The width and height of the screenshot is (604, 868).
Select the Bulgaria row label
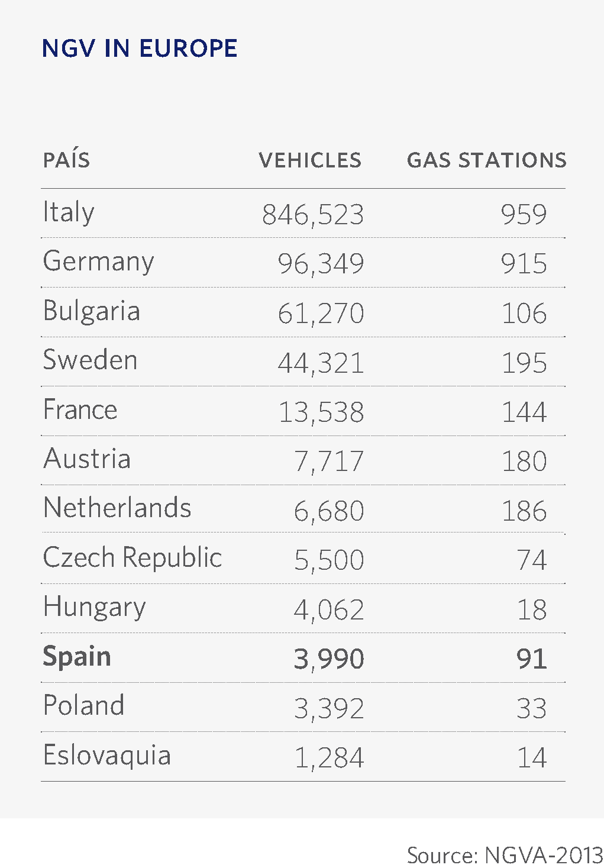[x=92, y=311]
